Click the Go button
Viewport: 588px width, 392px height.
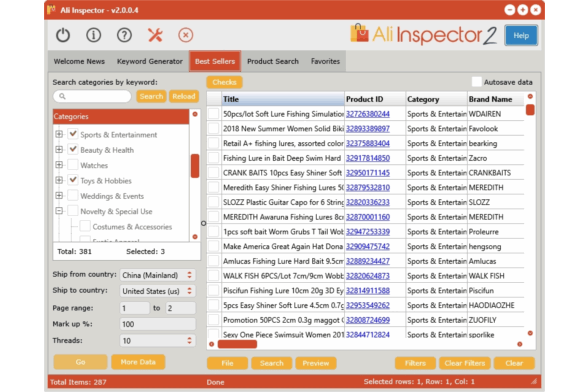(x=80, y=362)
